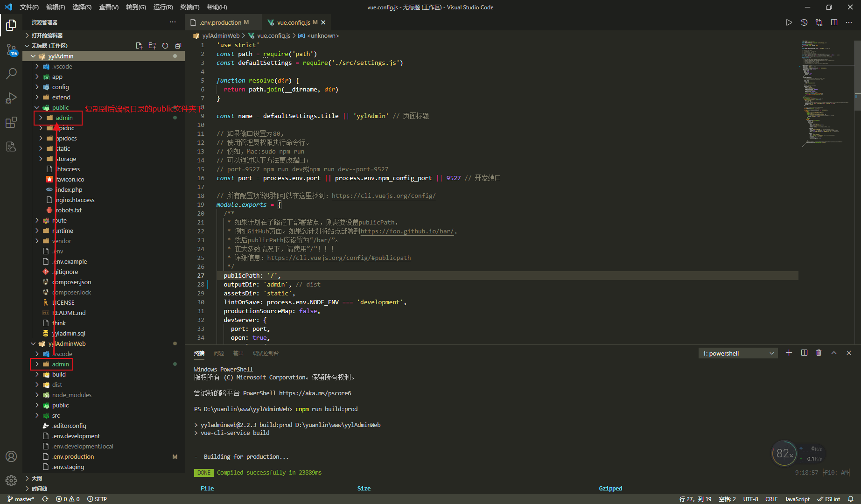Run the current file with play icon
This screenshot has height=504, width=861.
coord(789,22)
